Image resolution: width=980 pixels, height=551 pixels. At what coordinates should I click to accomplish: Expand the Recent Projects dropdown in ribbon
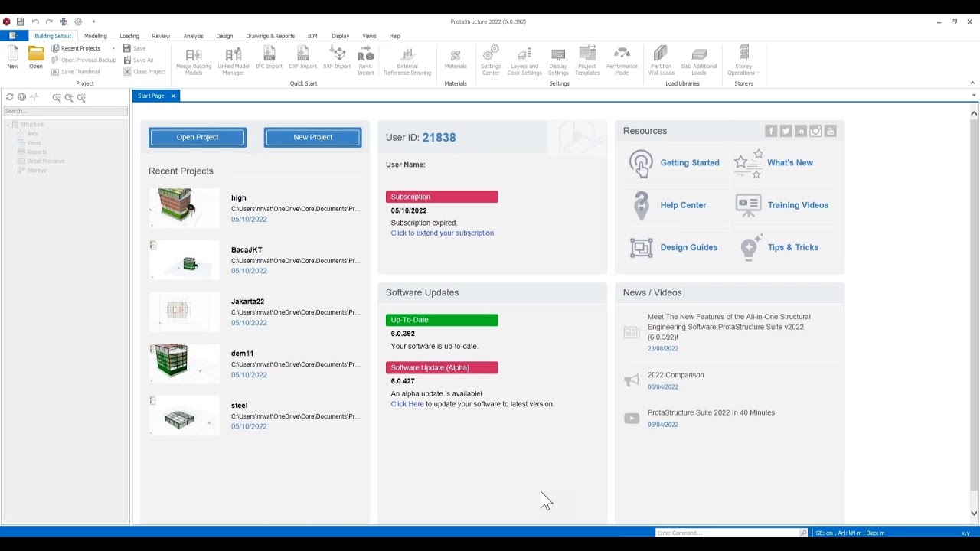[113, 48]
